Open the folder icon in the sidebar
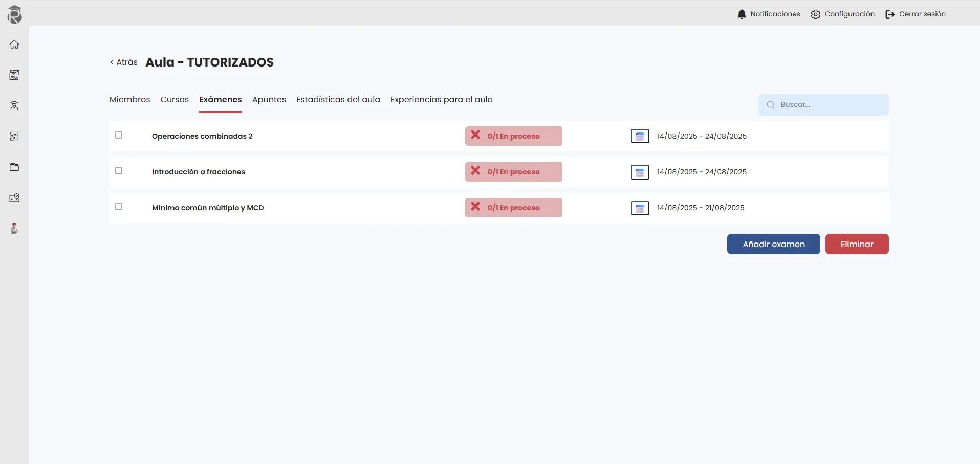The height and width of the screenshot is (464, 980). 14,167
